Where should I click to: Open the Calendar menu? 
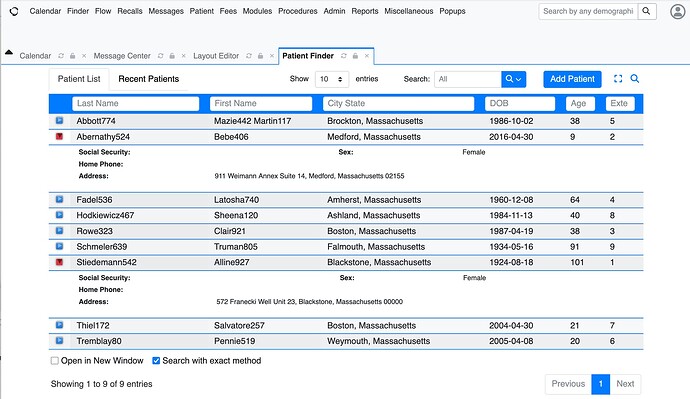click(45, 11)
